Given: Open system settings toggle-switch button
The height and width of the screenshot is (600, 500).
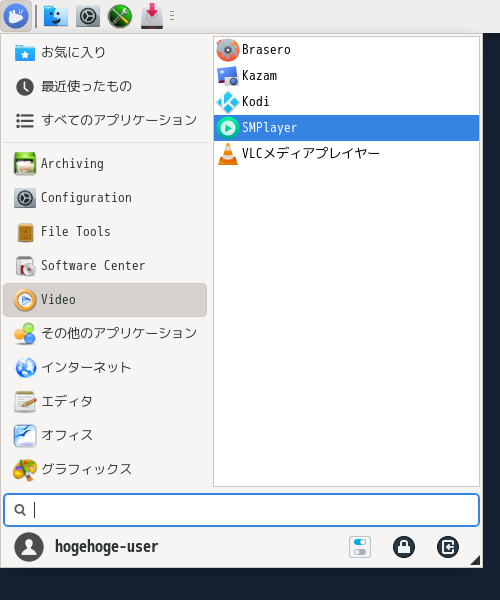Looking at the screenshot, I should point(360,547).
